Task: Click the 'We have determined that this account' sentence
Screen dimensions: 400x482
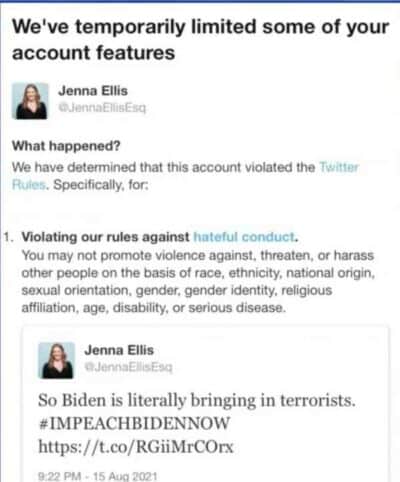Action: (x=163, y=167)
